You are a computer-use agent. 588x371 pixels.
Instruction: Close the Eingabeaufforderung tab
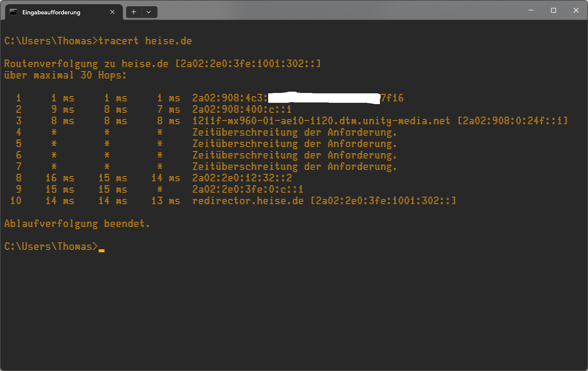[x=112, y=12]
